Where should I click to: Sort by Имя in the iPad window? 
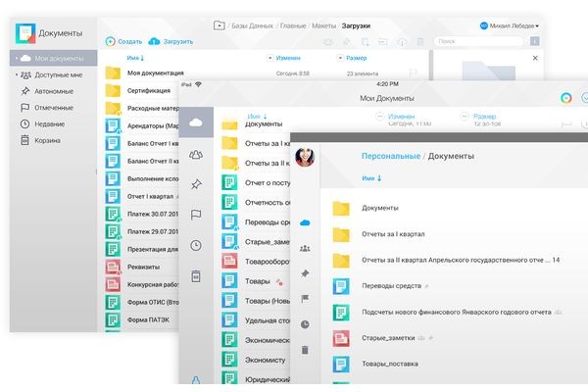pos(257,117)
